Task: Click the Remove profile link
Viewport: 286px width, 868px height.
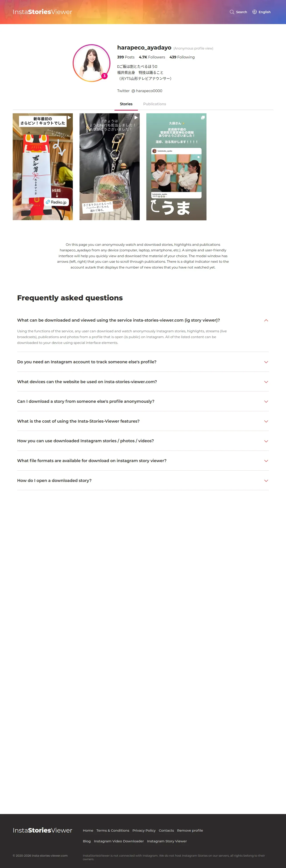Action: tap(190, 830)
